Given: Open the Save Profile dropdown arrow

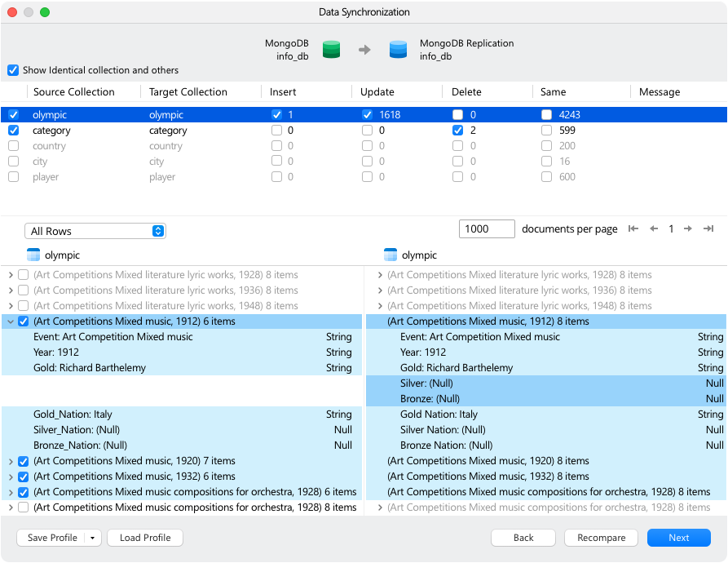Looking at the screenshot, I should pos(92,538).
